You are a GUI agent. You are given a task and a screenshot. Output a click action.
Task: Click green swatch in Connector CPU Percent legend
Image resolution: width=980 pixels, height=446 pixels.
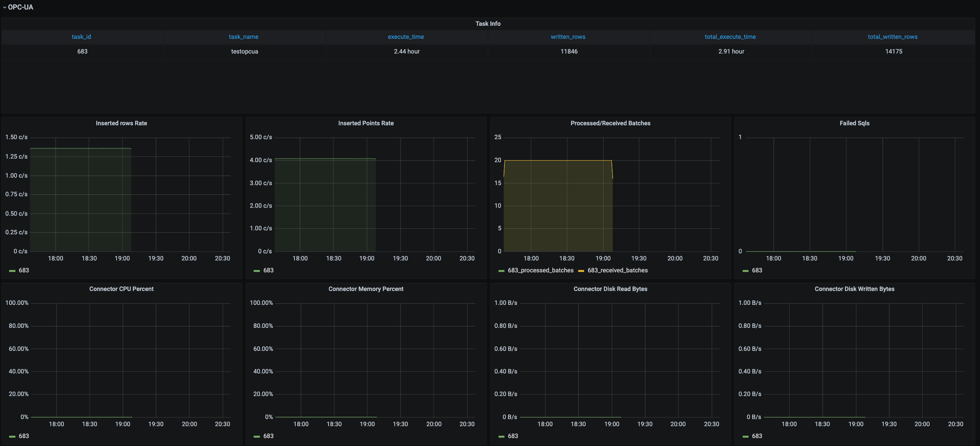12,436
